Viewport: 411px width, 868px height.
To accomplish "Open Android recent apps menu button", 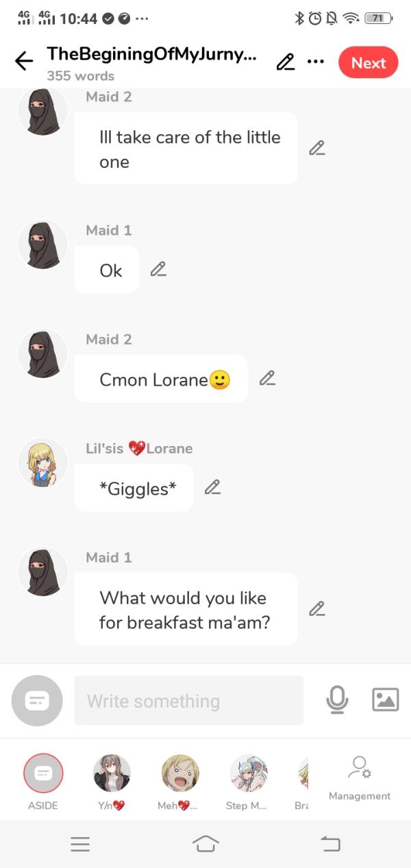I will pos(80,845).
